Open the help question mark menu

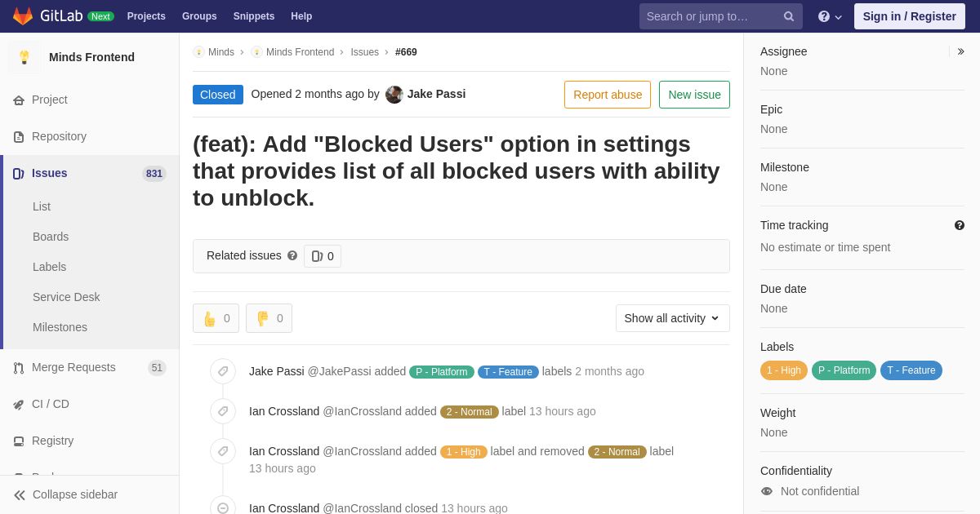[829, 16]
